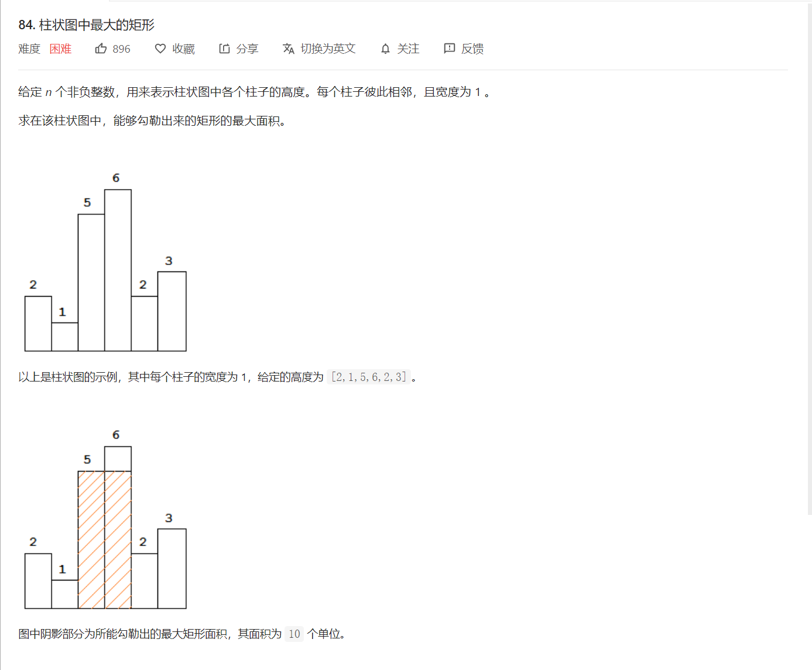This screenshot has width=812, height=670.
Task: Click the like count 896
Action: (x=121, y=49)
